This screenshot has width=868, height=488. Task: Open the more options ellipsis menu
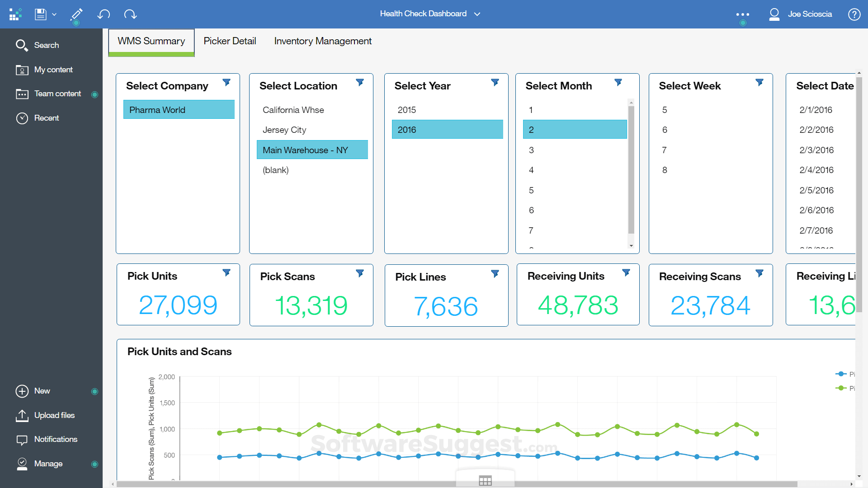742,14
